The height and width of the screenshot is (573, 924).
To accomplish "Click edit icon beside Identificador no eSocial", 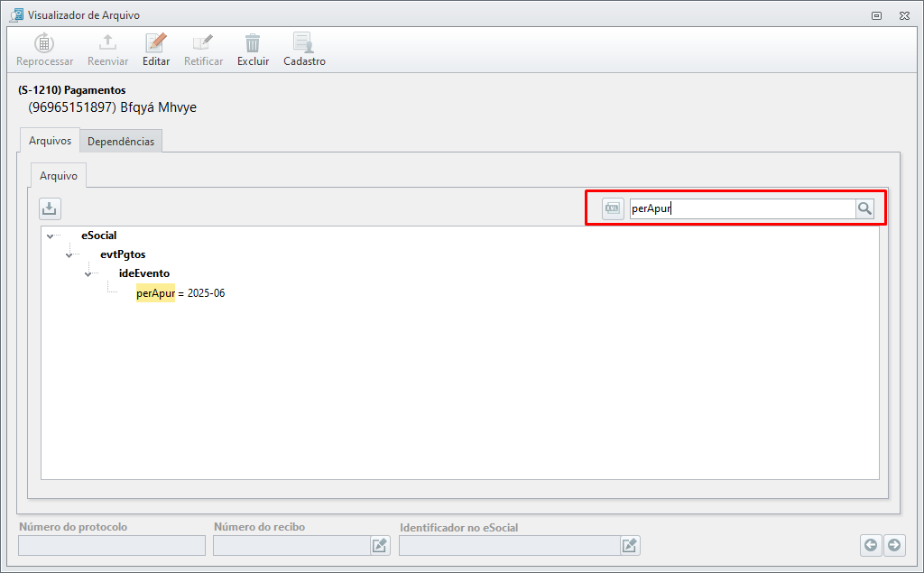I will coord(630,545).
